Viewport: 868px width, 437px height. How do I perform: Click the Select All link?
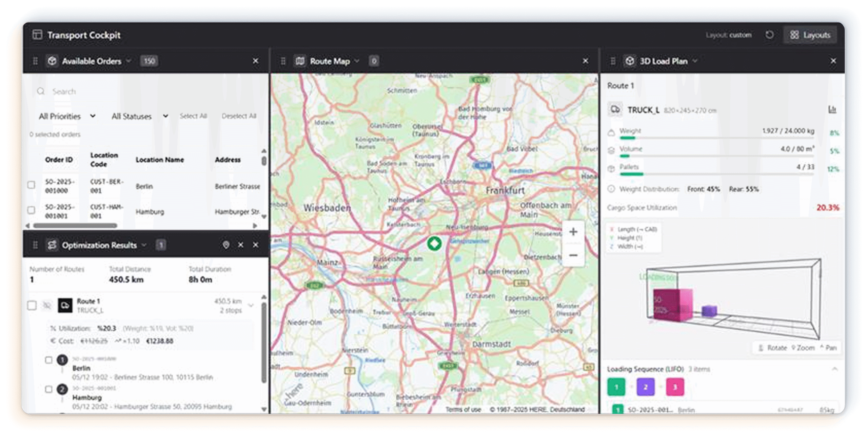coord(193,116)
